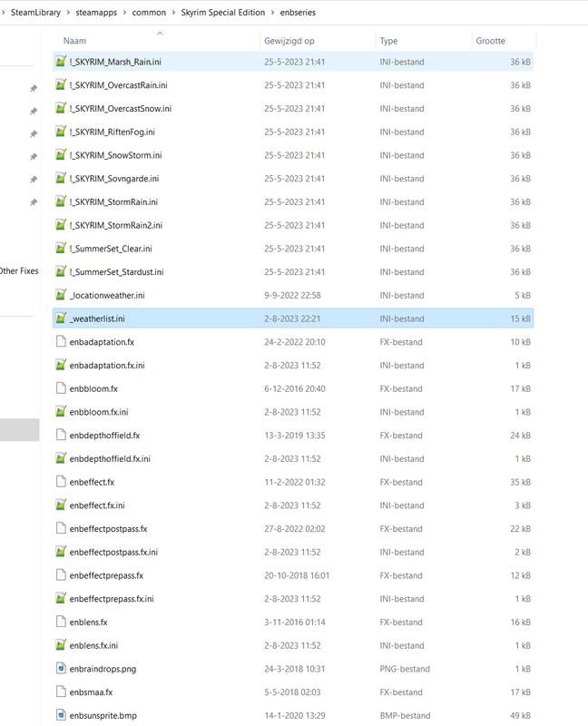Screen dimensions: 588x726
Task: Click the 15 kB size of _weatherlist.ini
Action: [521, 319]
